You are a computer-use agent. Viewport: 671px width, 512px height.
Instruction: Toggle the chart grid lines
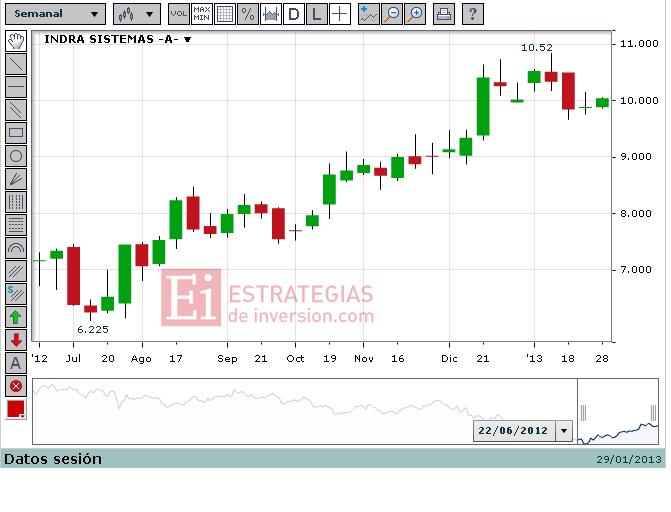pos(225,14)
